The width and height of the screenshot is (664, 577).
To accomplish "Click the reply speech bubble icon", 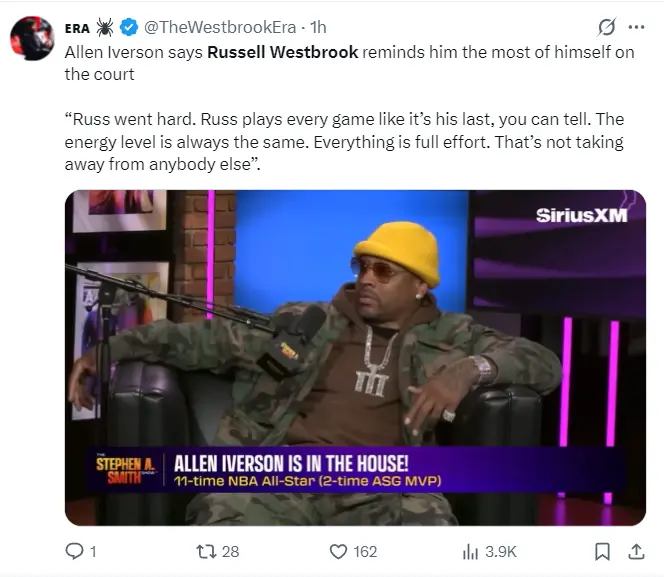I will click(x=75, y=551).
